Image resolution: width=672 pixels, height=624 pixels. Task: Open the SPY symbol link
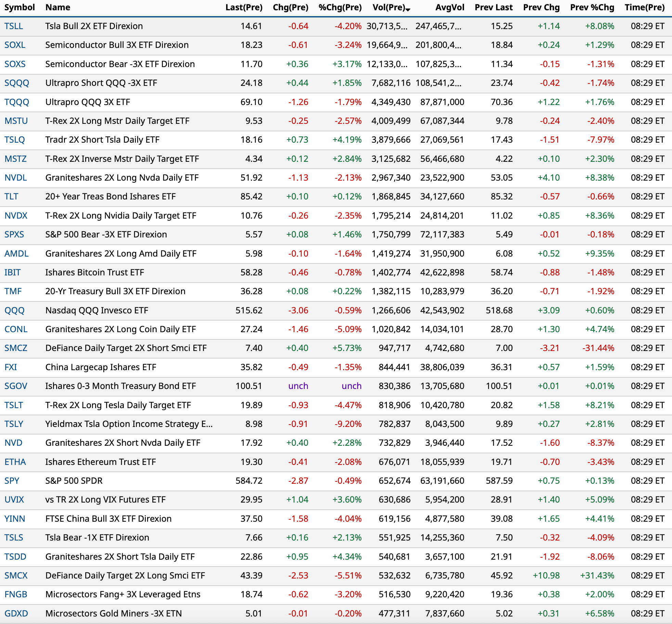tap(12, 481)
